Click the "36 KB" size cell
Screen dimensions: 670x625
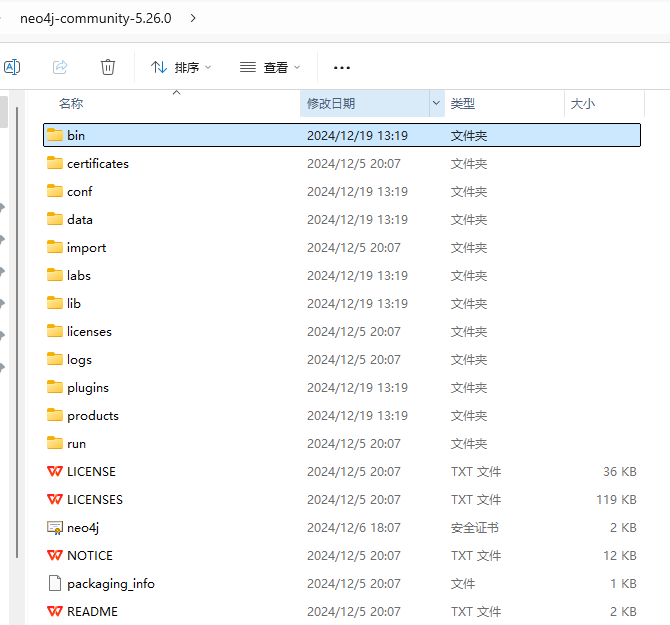620,471
